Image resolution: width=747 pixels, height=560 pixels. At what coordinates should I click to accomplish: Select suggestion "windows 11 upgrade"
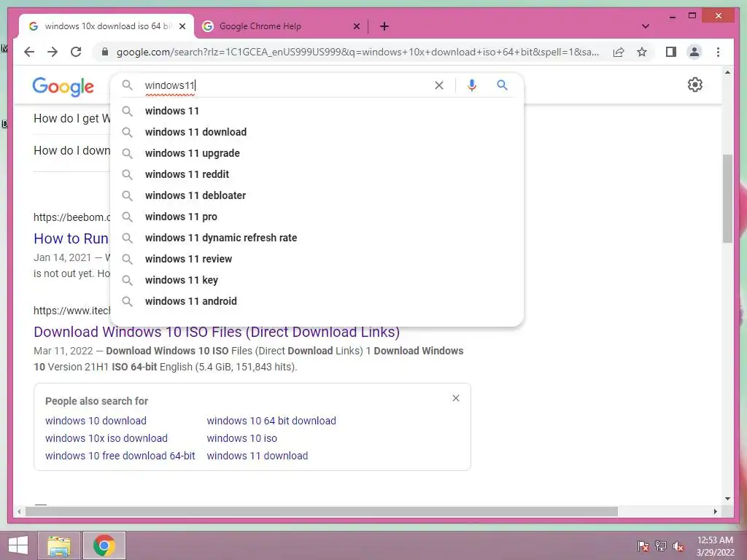coord(317,153)
